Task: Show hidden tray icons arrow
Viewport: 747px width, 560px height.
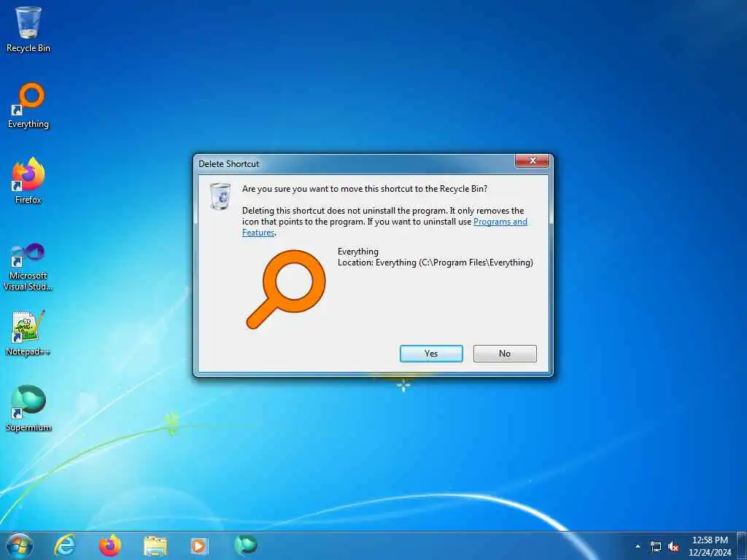Action: (638, 546)
